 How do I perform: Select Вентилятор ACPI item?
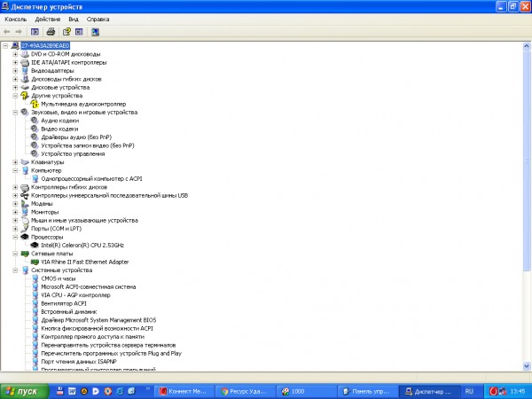[x=64, y=303]
